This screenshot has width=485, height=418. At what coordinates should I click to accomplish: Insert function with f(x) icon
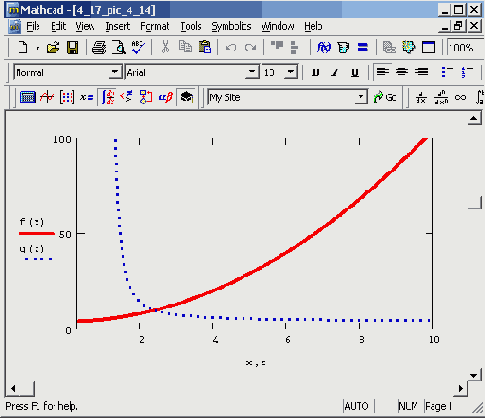pyautogui.click(x=324, y=47)
